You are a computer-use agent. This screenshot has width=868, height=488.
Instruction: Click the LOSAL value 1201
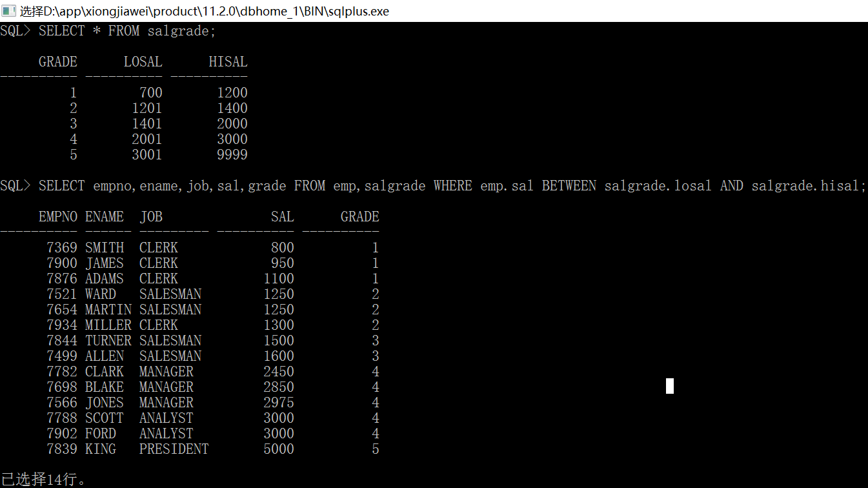146,108
